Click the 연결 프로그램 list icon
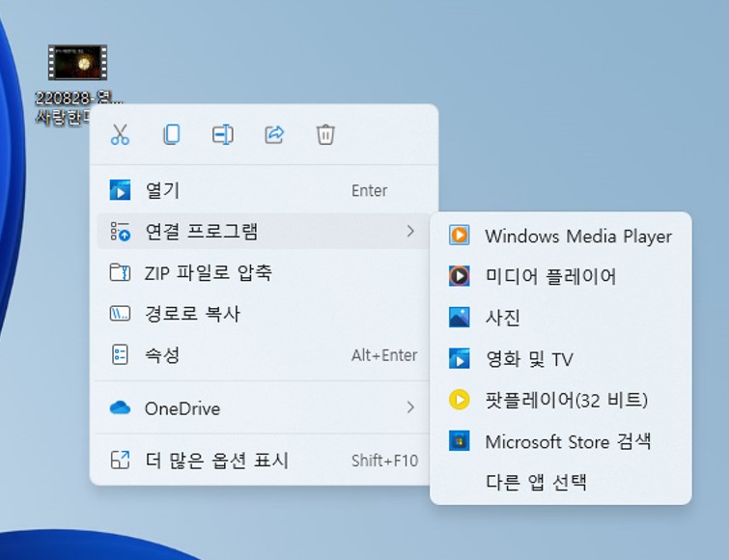Screen dimensions: 729x560 coord(120,231)
